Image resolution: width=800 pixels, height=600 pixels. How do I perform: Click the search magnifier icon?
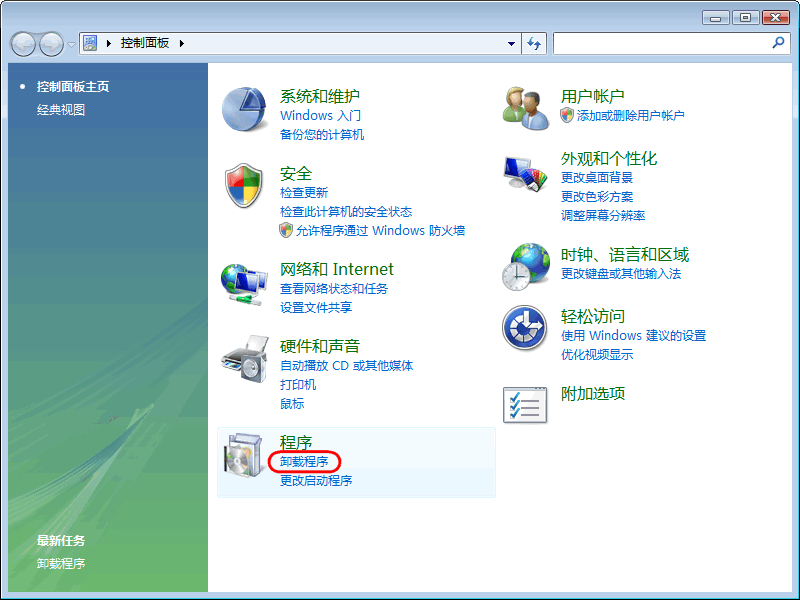(x=778, y=43)
